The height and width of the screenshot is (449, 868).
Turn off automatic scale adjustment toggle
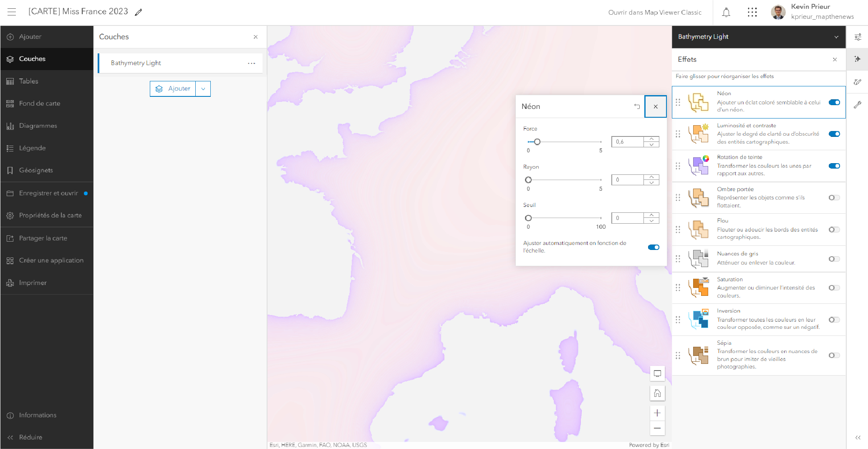click(654, 247)
